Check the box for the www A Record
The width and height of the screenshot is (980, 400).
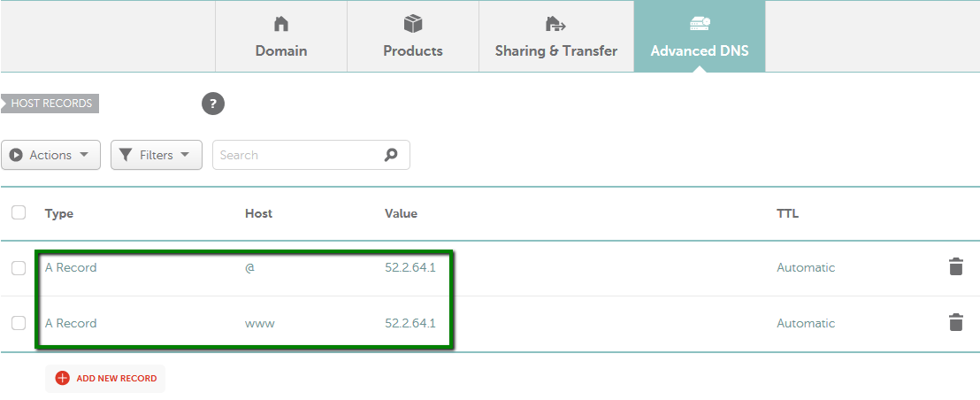[19, 323]
